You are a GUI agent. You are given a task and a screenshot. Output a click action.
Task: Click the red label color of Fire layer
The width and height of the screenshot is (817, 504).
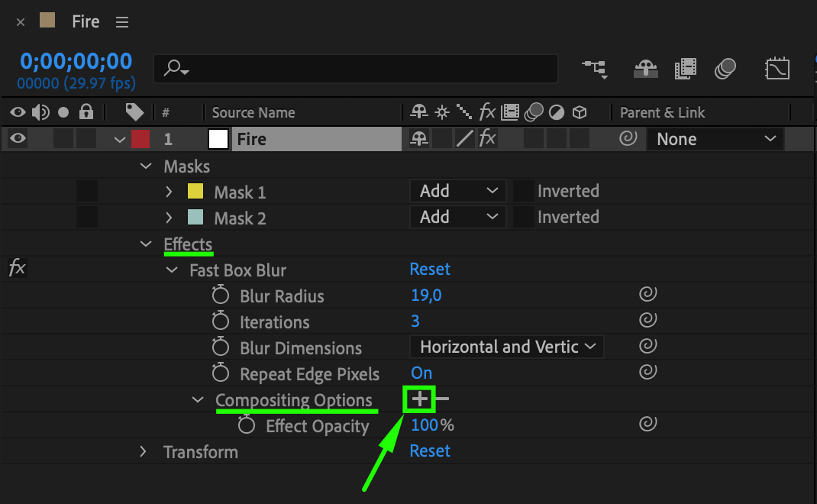140,139
